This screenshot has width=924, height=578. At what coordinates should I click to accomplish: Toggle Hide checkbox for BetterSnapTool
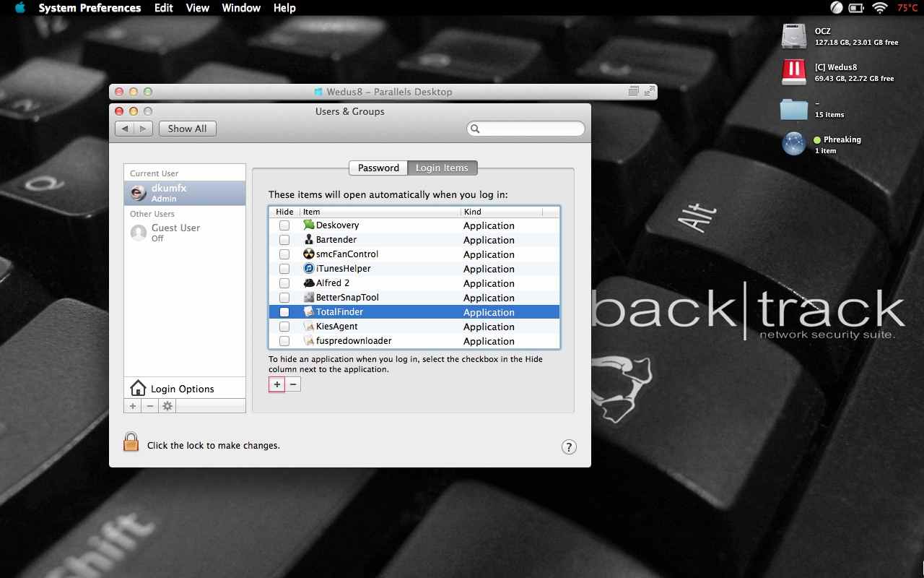click(284, 298)
